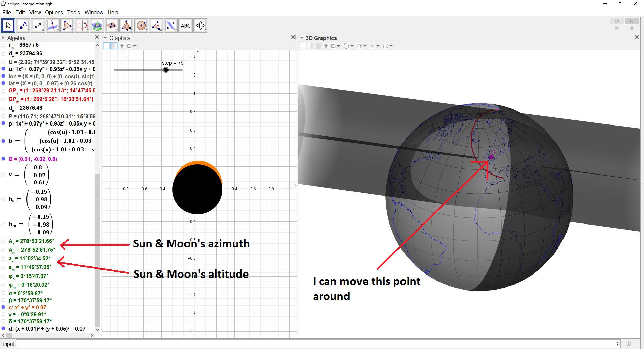
Task: Select the Reflect about Plane tool
Action: click(171, 26)
